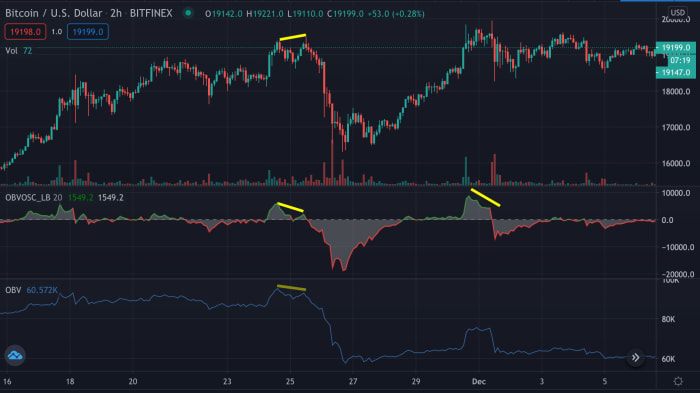Click the L19110.0 low price value

[305, 14]
